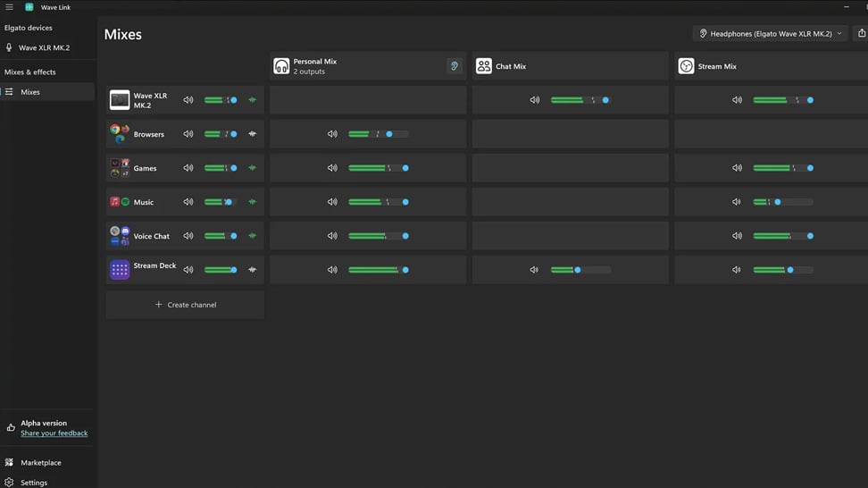The width and height of the screenshot is (868, 488).
Task: Open effects for Games channel
Action: [253, 168]
